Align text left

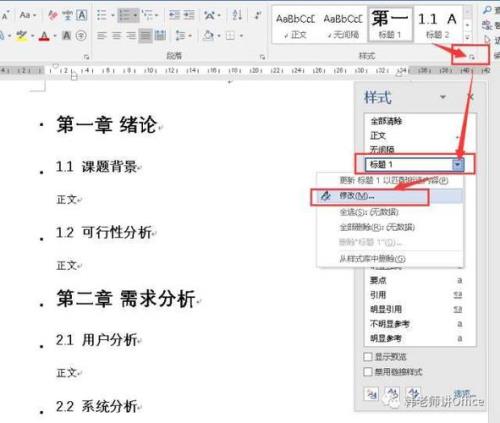[102, 36]
